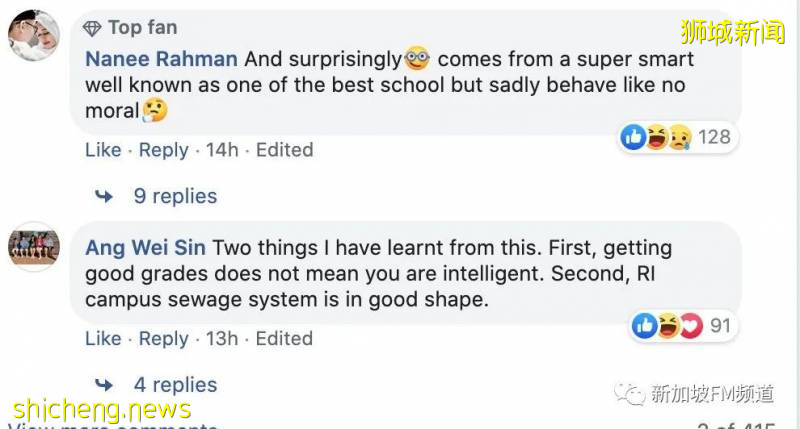Expand the 4 replies thread
The width and height of the screenshot is (800, 429).
pos(175,385)
